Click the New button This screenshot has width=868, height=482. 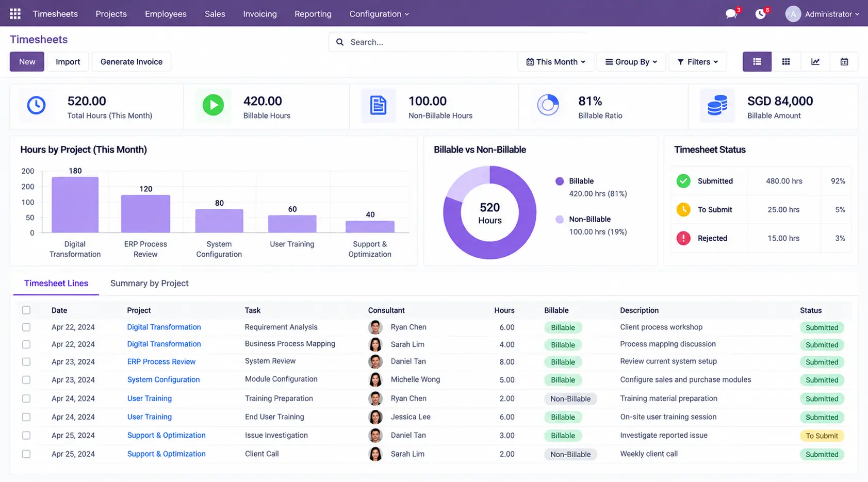pos(27,62)
